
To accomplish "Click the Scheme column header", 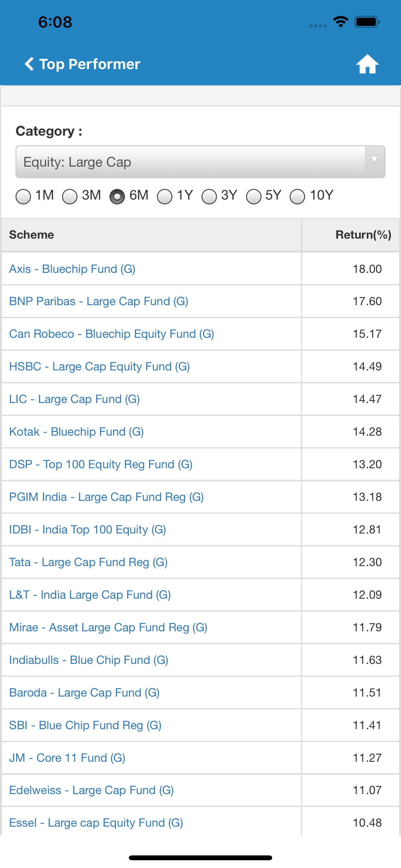I will click(x=31, y=234).
